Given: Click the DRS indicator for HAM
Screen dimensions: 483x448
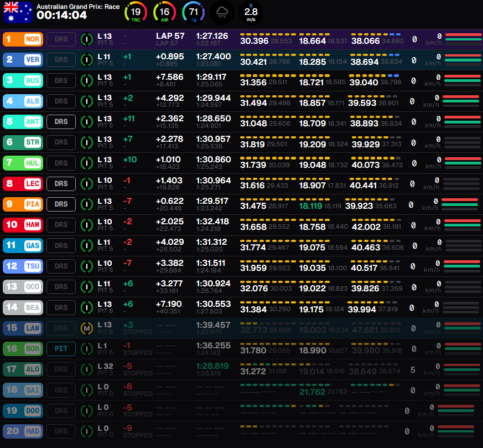Looking at the screenshot, I should pos(61,225).
